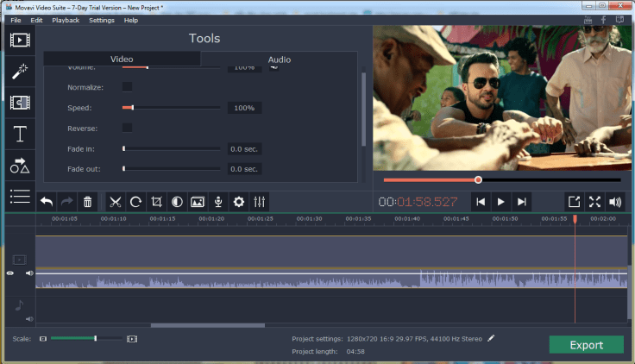Image resolution: width=635 pixels, height=364 pixels.
Task: Toggle video track visibility eye icon
Action: [10, 273]
